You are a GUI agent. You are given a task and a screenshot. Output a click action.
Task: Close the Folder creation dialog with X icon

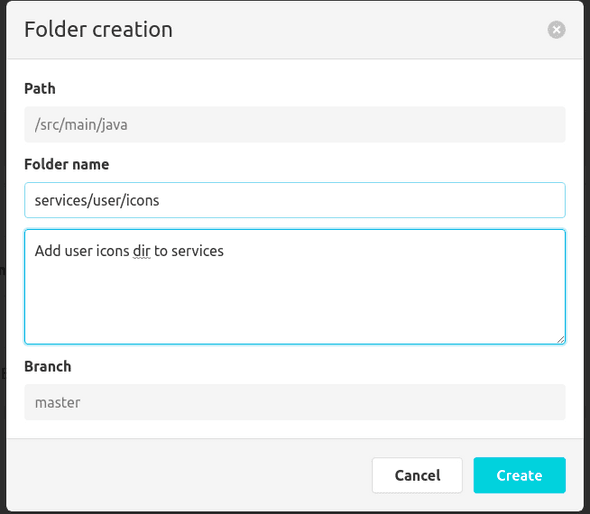click(x=556, y=30)
